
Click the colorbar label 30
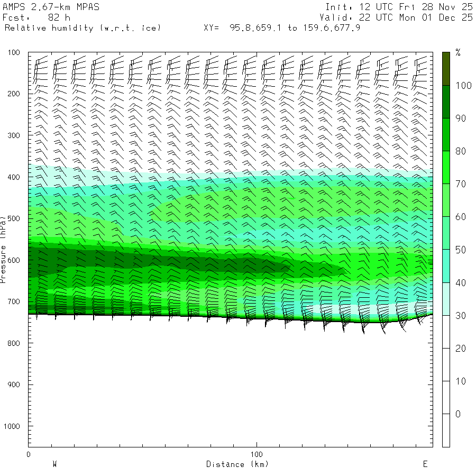point(461,316)
